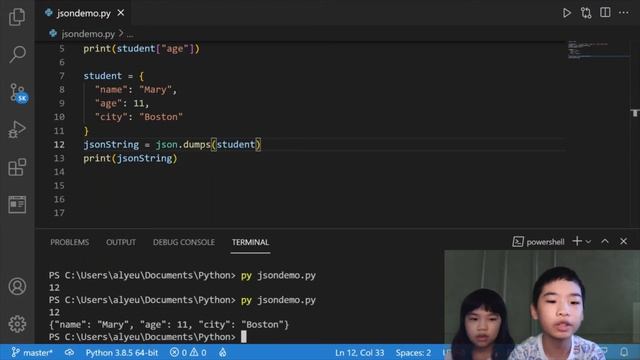Switch to the DEBUG CONSOLE tab
Image resolution: width=640 pixels, height=360 pixels.
[x=184, y=242]
